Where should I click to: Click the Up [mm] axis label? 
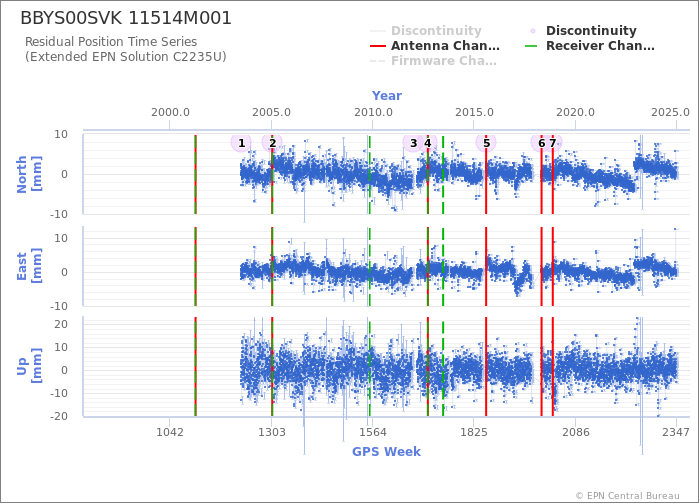pyautogui.click(x=29, y=366)
